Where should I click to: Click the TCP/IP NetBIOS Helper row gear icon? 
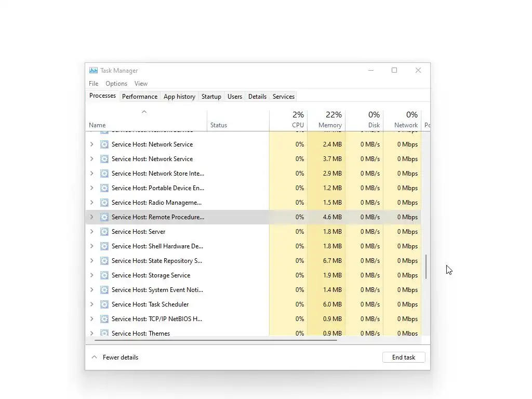pyautogui.click(x=104, y=319)
